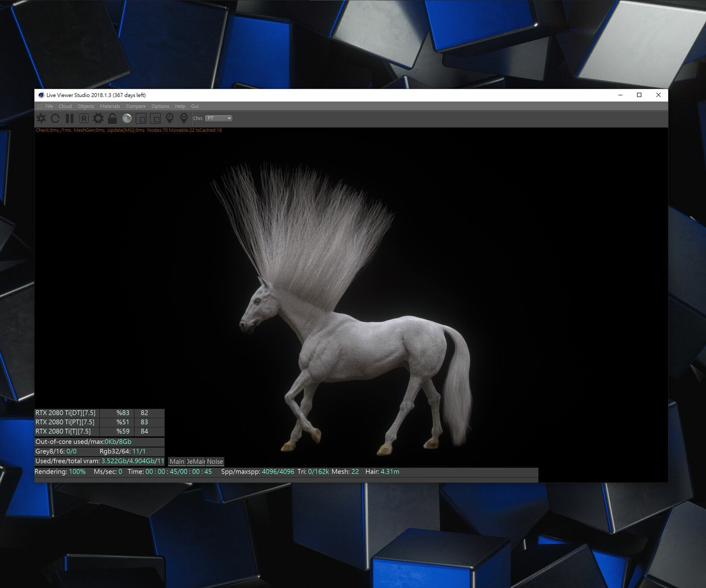Select the pick material pin icon (M)
Viewport: 706px width, 588px height.
point(184,118)
